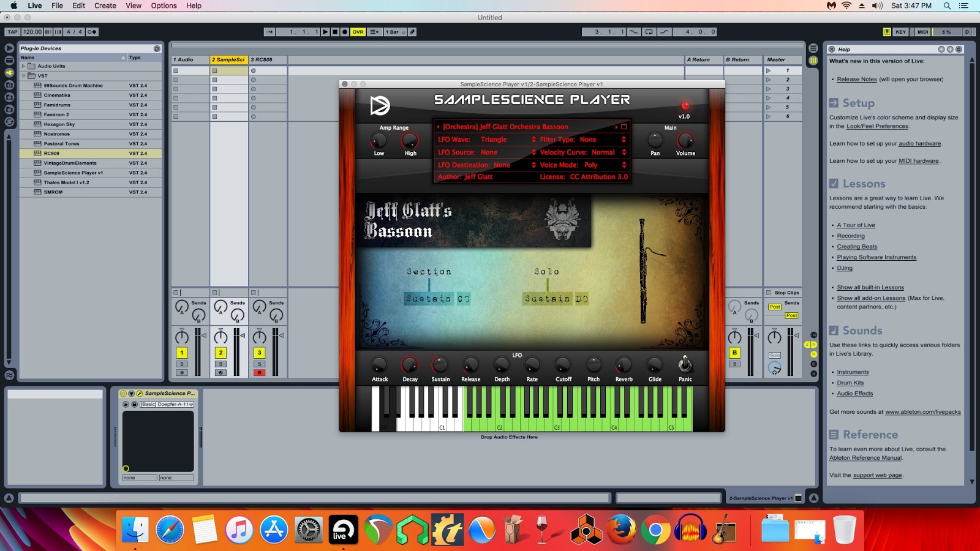Toggle Follow playback arrow button
Image resolution: width=980 pixels, height=551 pixels.
[x=269, y=32]
